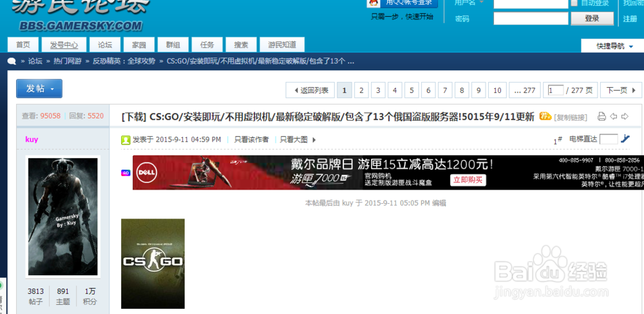
Task: Click the 返回列表 button
Action: (310, 90)
